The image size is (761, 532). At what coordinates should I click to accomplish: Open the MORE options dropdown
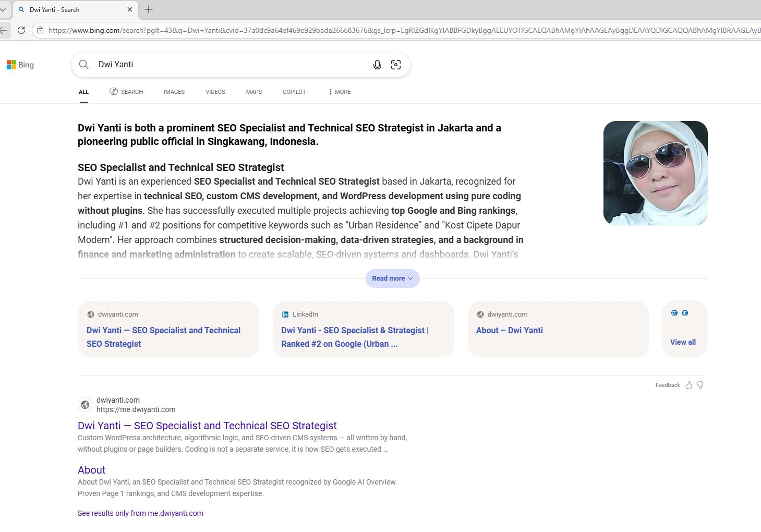pyautogui.click(x=339, y=91)
